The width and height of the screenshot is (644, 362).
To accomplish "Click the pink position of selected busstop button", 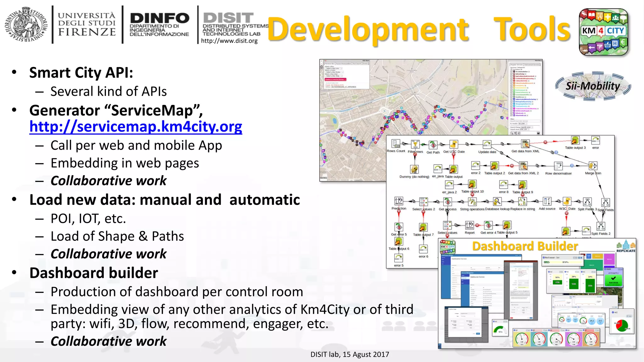I will (x=336, y=80).
